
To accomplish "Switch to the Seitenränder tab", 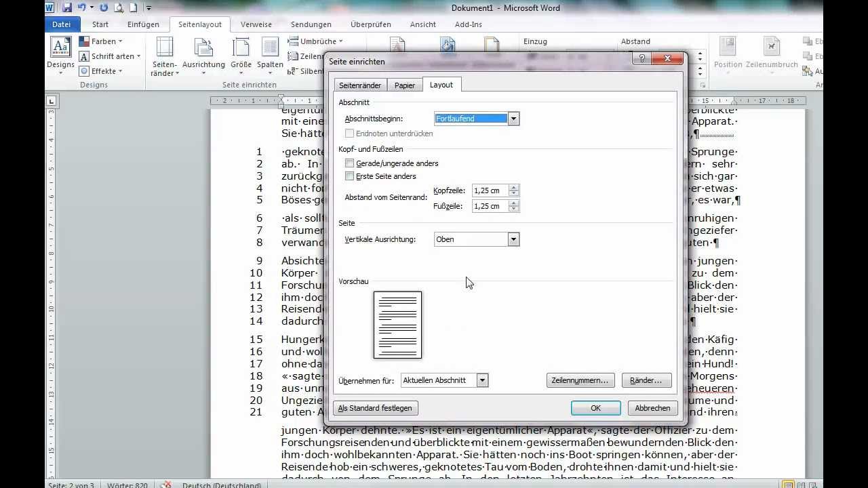I will point(360,85).
